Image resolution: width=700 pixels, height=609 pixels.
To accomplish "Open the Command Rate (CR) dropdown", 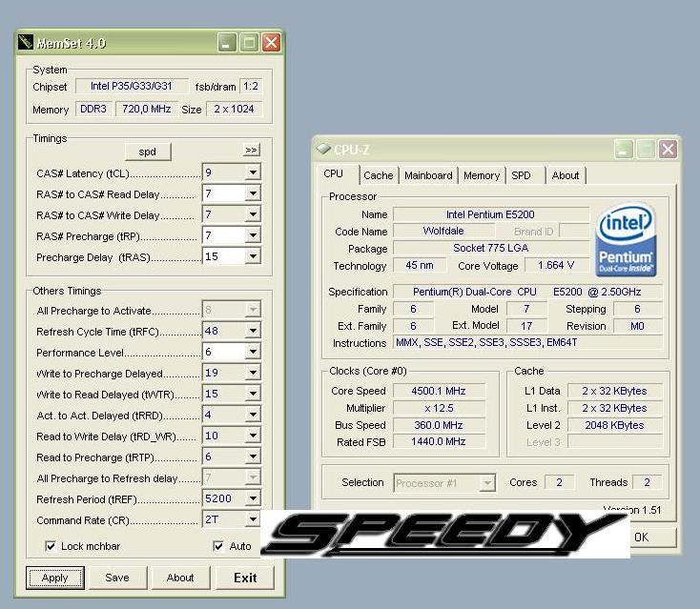I will coord(253,519).
